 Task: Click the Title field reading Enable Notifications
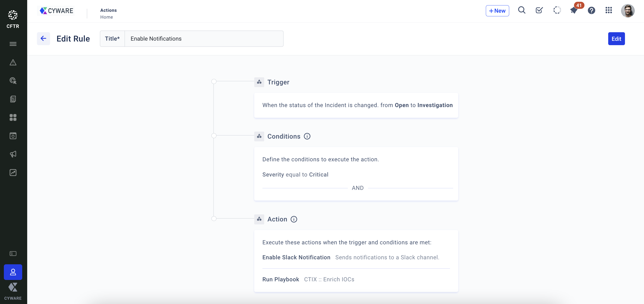tap(203, 39)
